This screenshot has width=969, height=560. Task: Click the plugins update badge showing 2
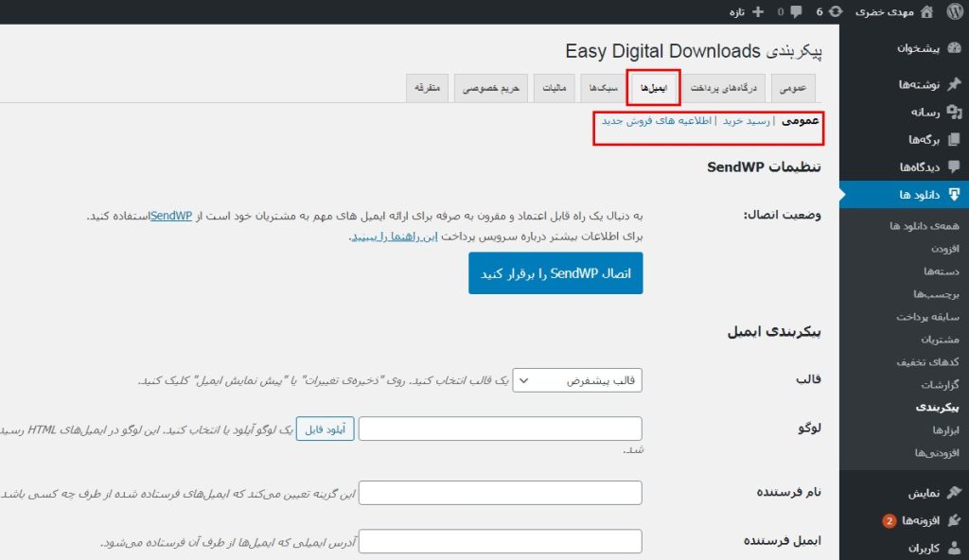(x=889, y=520)
